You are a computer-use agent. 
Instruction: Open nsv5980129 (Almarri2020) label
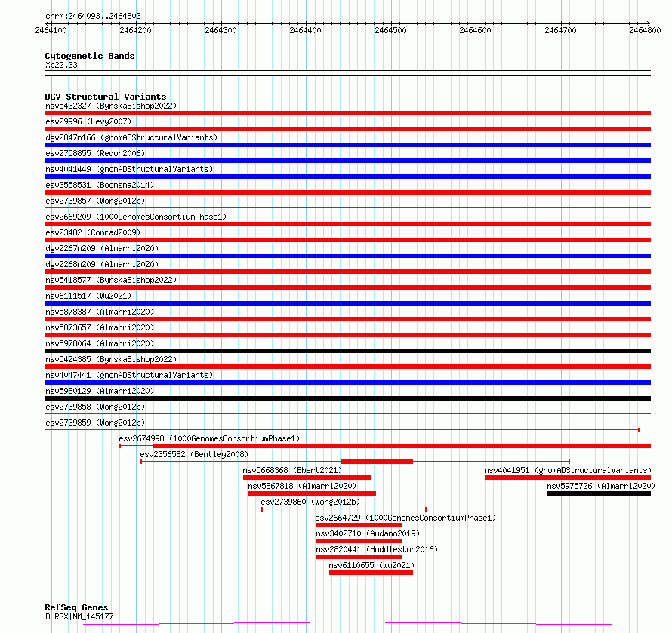[100, 391]
